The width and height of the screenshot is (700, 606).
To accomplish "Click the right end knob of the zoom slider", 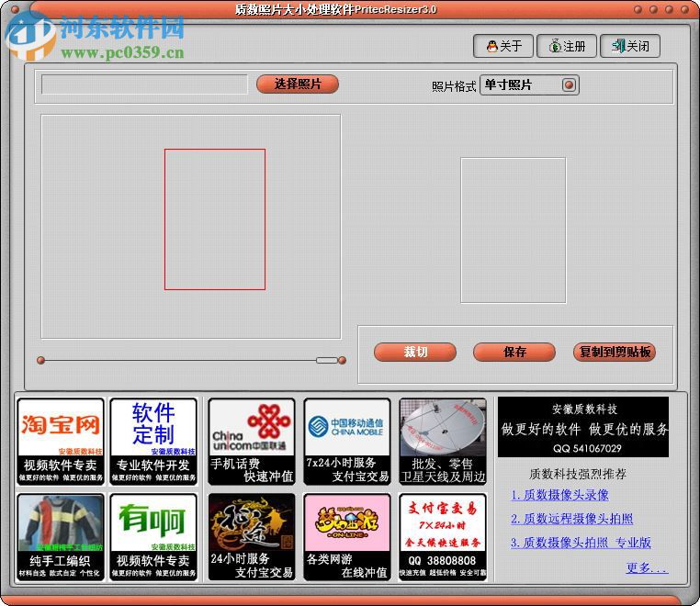I will [x=342, y=360].
